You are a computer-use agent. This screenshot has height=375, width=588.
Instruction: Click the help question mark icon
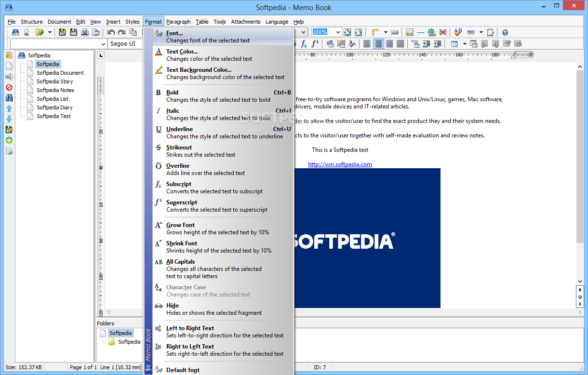pyautogui.click(x=505, y=32)
